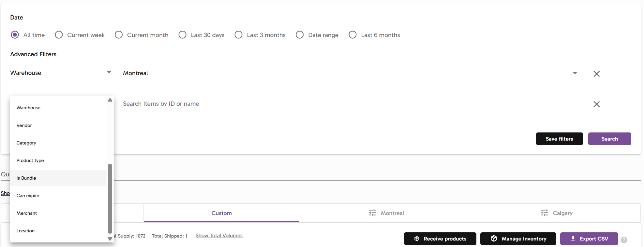This screenshot has height=247, width=644.
Task: Open the Warehouse filter type dropdown
Action: [61, 73]
